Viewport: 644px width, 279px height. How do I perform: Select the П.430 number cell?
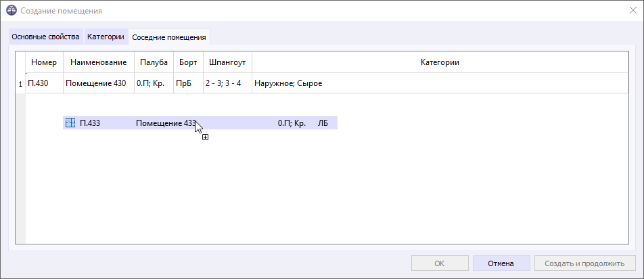[x=44, y=83]
